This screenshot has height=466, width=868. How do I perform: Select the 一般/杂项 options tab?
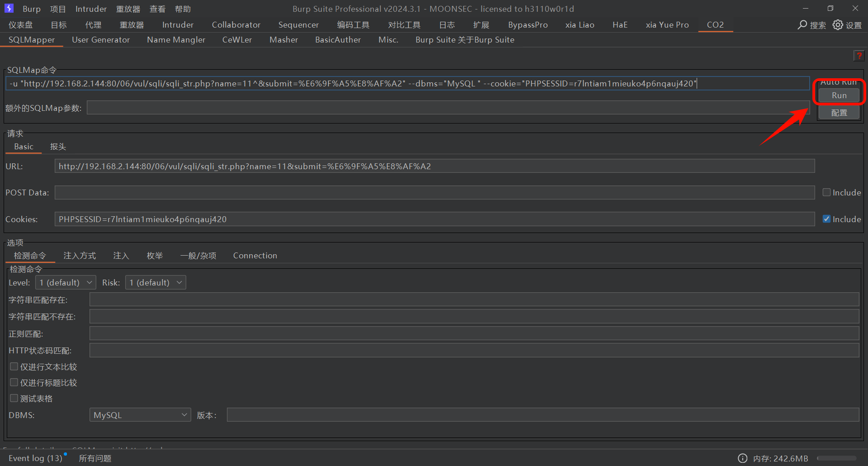point(198,256)
